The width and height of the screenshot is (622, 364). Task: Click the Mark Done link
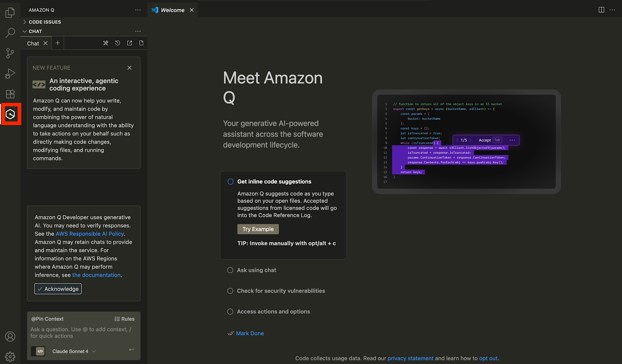point(250,333)
